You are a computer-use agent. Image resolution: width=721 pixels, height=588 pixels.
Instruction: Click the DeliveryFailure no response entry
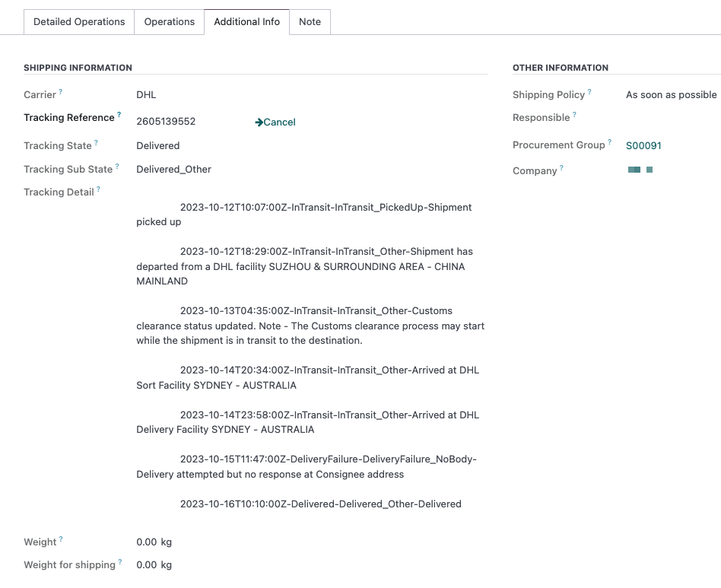307,466
